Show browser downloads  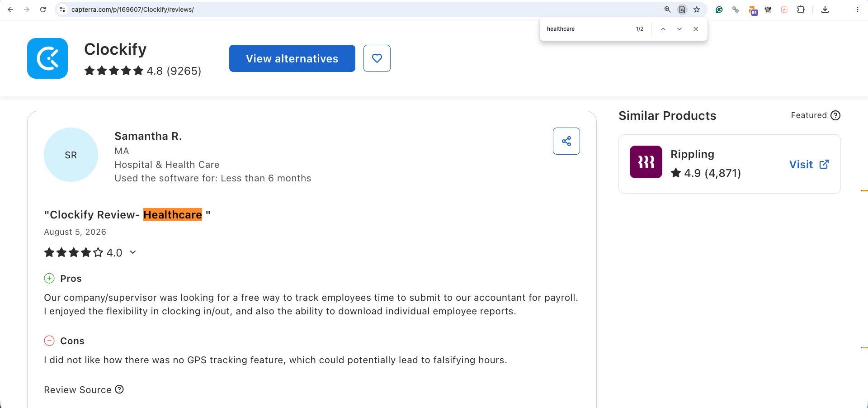(825, 9)
